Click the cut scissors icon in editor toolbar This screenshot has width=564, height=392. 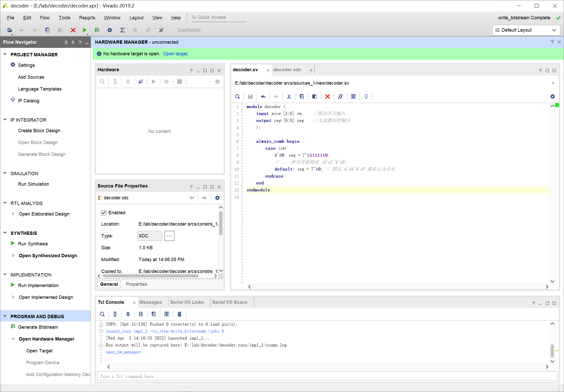(289, 96)
